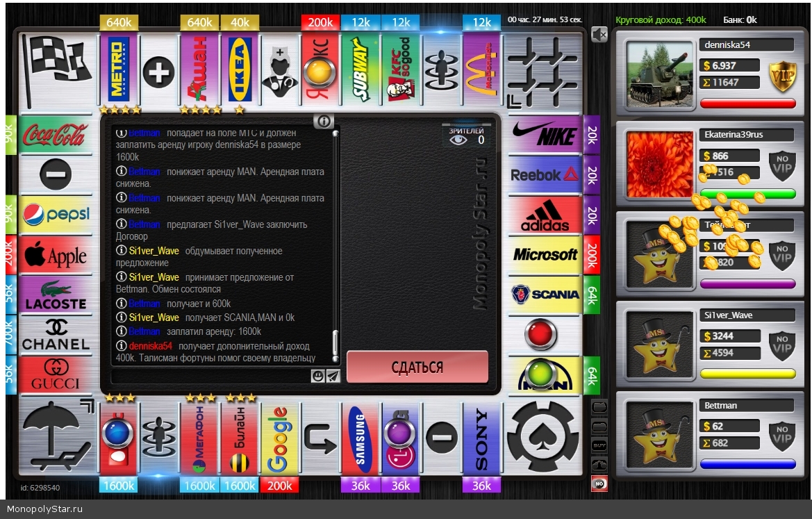
Task: Click the spectators eye icon
Action: tap(458, 140)
